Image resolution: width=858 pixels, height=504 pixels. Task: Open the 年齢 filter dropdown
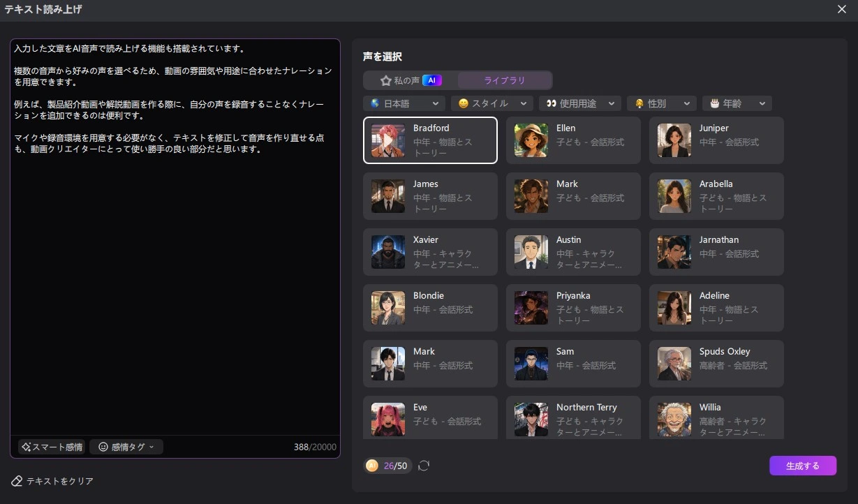(x=737, y=103)
